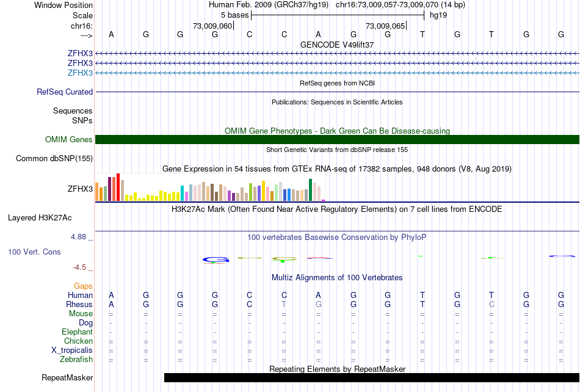Click the Mouse species label
This screenshot has height=392, width=580.
[81, 314]
